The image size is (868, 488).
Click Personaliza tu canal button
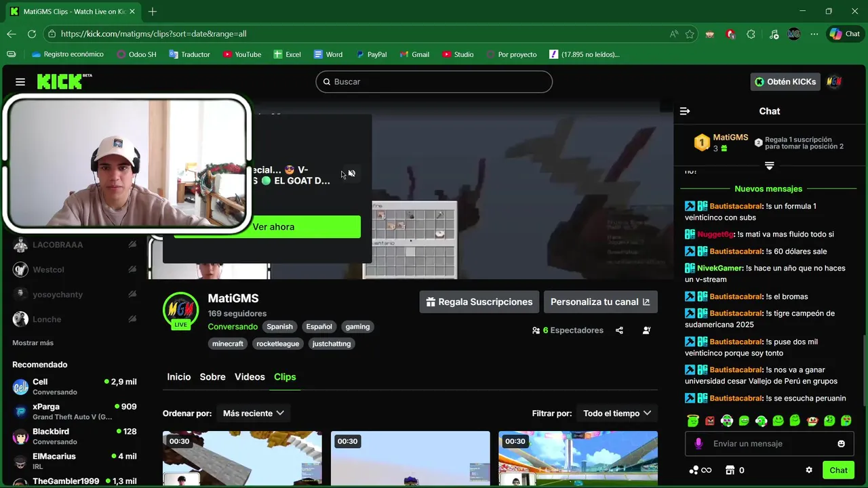click(x=600, y=302)
